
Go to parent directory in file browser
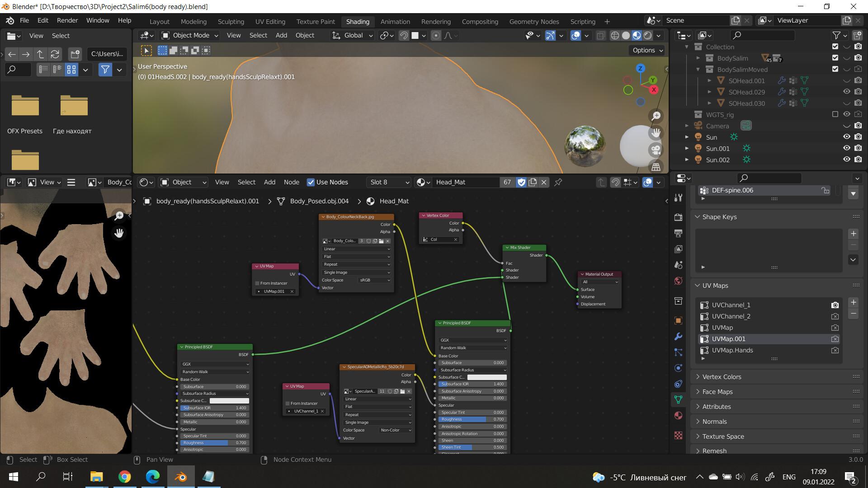pos(40,54)
